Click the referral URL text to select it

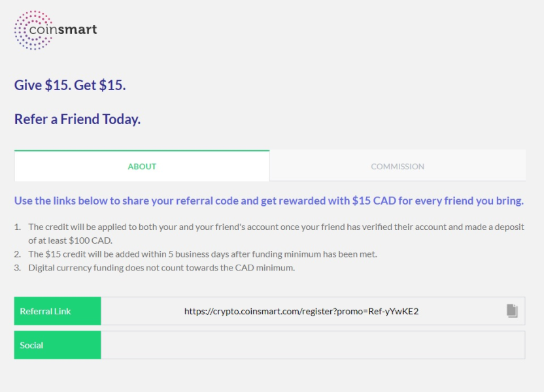pyautogui.click(x=304, y=310)
